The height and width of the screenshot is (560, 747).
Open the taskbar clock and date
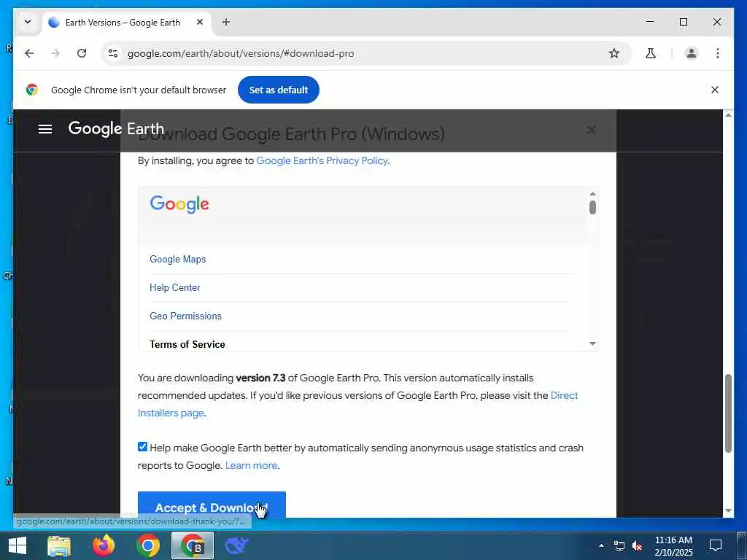point(673,546)
